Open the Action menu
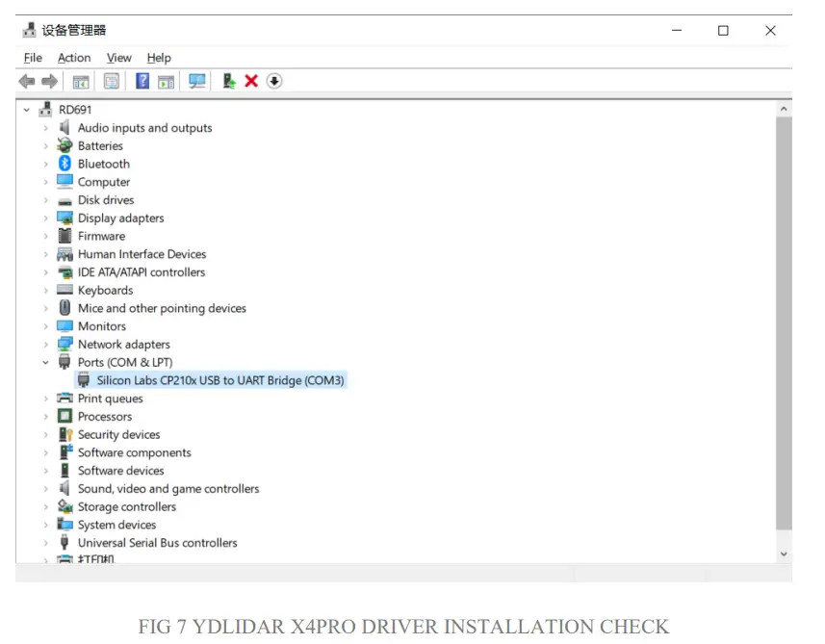The height and width of the screenshot is (644, 825). coord(74,58)
